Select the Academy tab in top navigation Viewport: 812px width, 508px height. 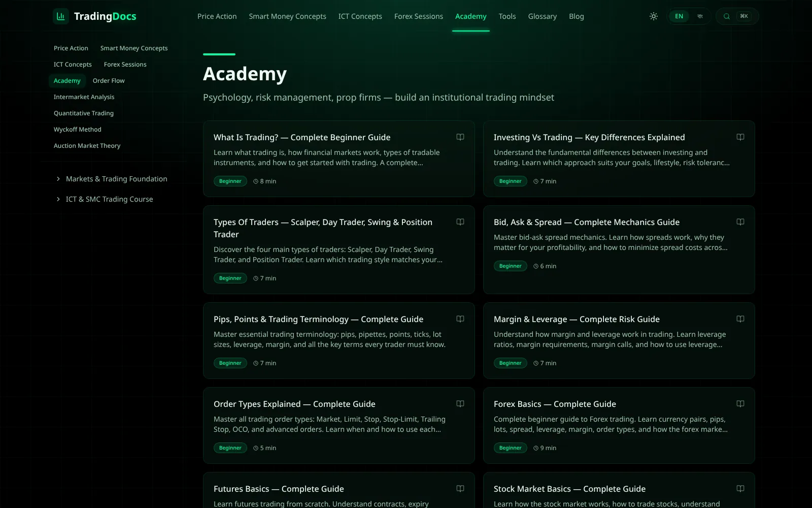(x=471, y=16)
